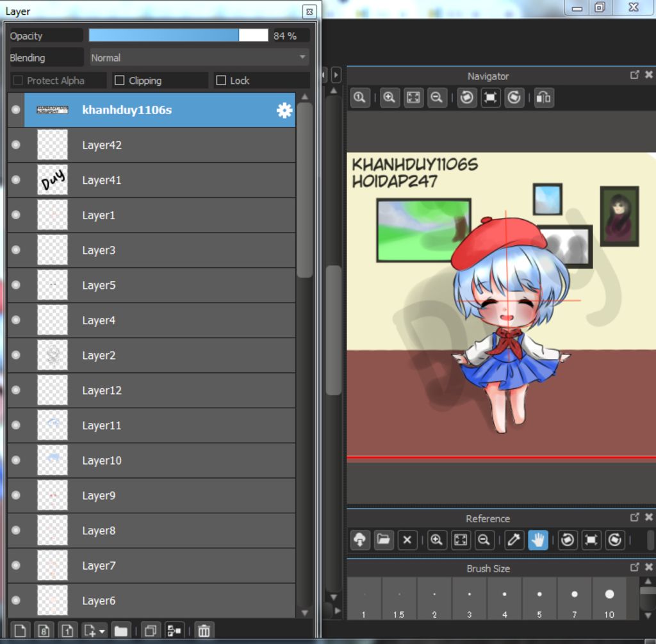This screenshot has width=656, height=644.
Task: Add a new 8-bit layer
Action: pos(44,630)
